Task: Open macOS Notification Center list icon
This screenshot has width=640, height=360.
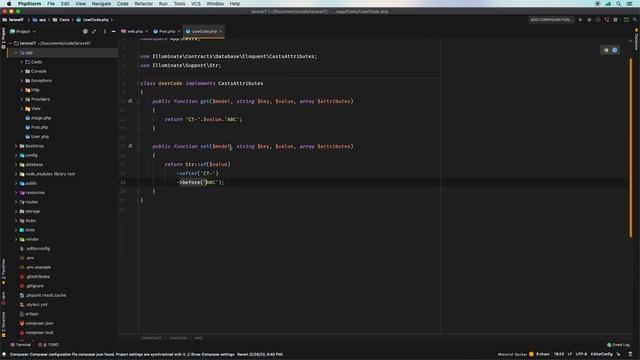Action: point(629,4)
